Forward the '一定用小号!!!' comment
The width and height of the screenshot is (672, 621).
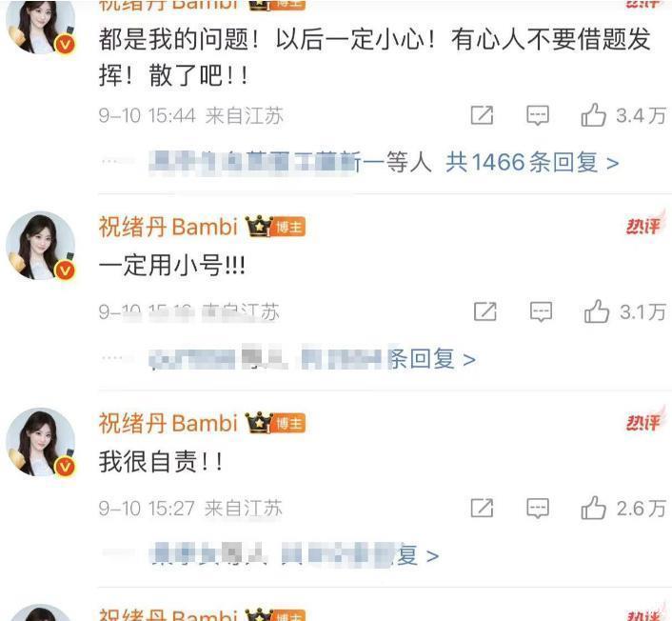(485, 311)
